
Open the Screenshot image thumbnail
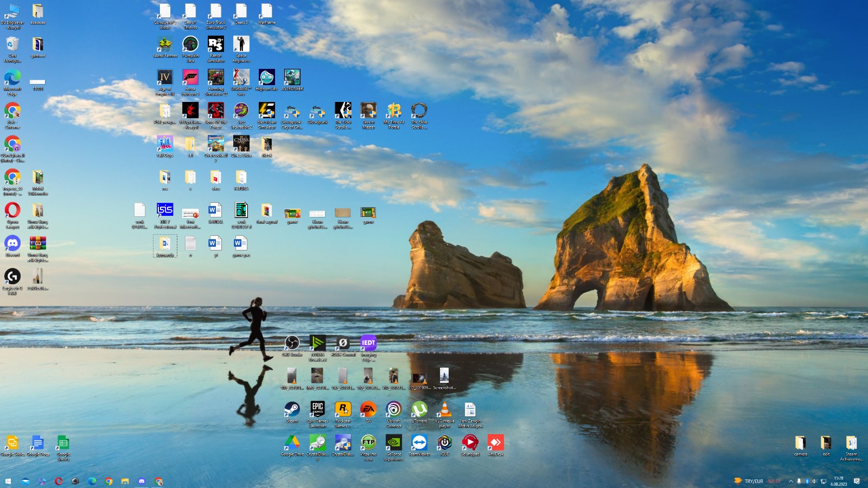click(444, 378)
